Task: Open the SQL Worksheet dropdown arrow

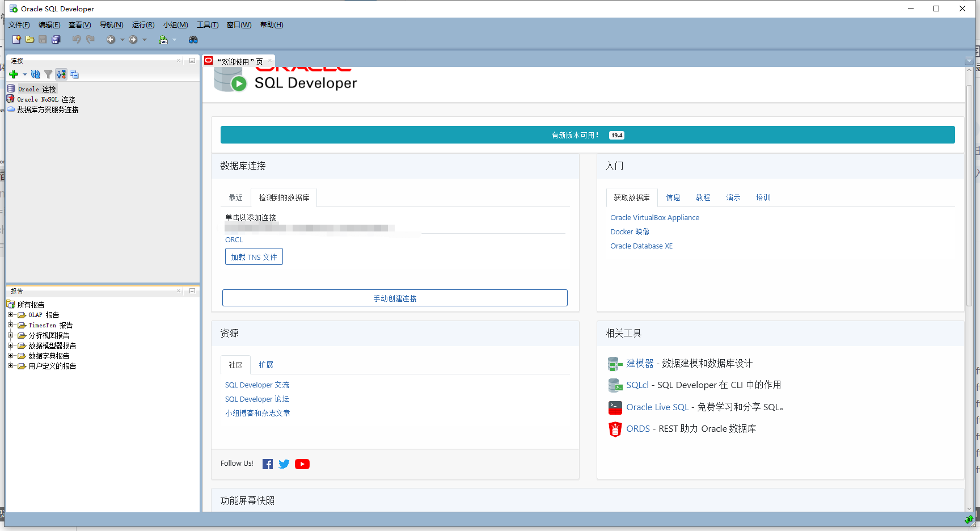Action: coord(174,40)
